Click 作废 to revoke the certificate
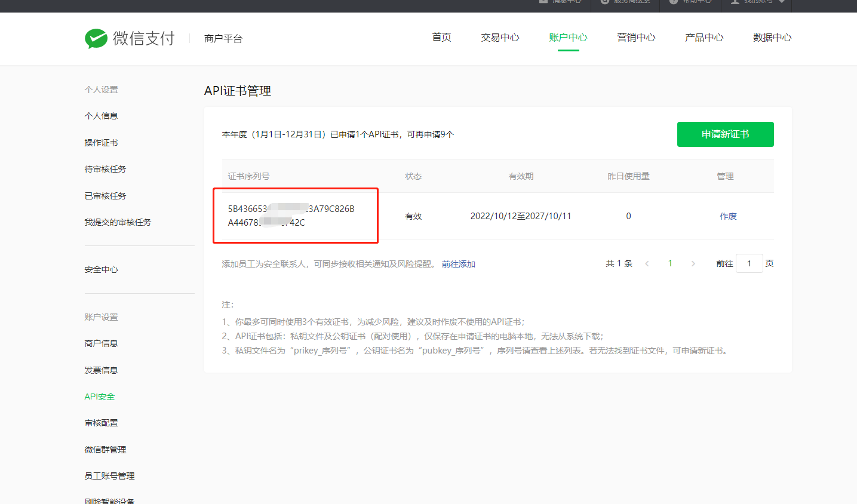The width and height of the screenshot is (857, 504). pos(728,216)
